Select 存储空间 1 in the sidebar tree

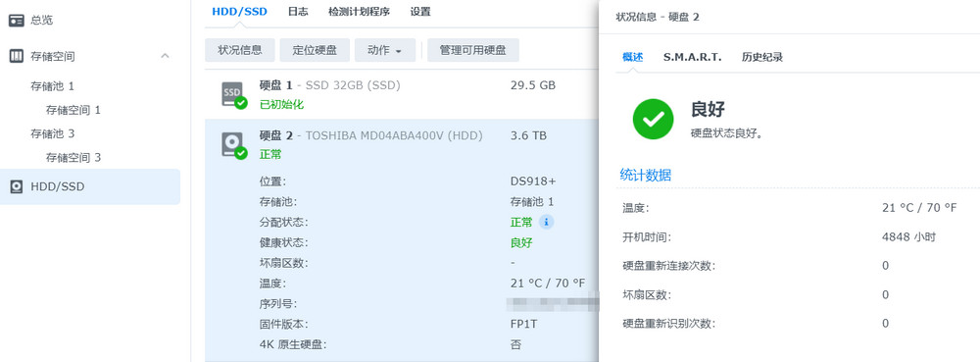73,110
